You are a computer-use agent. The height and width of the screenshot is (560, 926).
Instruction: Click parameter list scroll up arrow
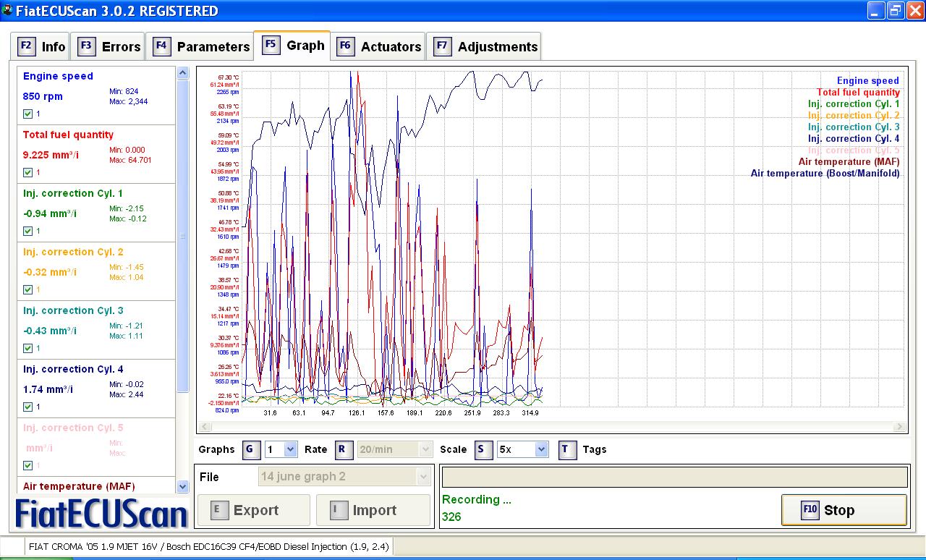click(183, 72)
